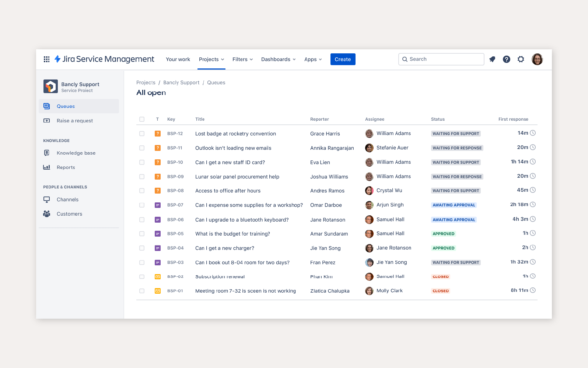Click the clock icon beside 14m response

pos(533,133)
